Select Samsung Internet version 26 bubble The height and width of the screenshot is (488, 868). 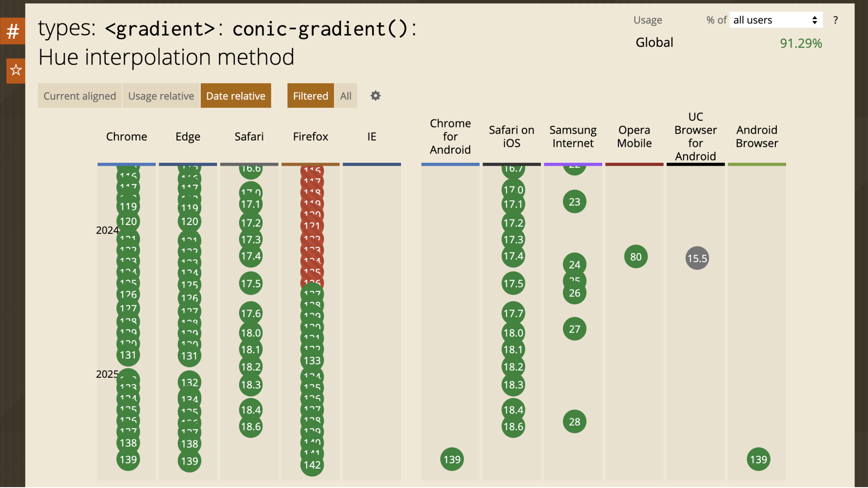click(x=575, y=293)
